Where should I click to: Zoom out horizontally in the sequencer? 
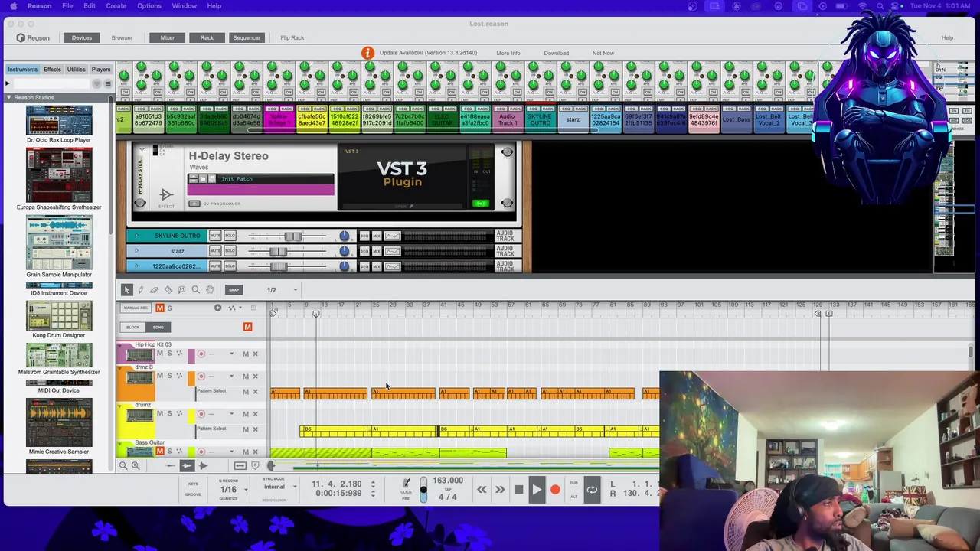122,465
